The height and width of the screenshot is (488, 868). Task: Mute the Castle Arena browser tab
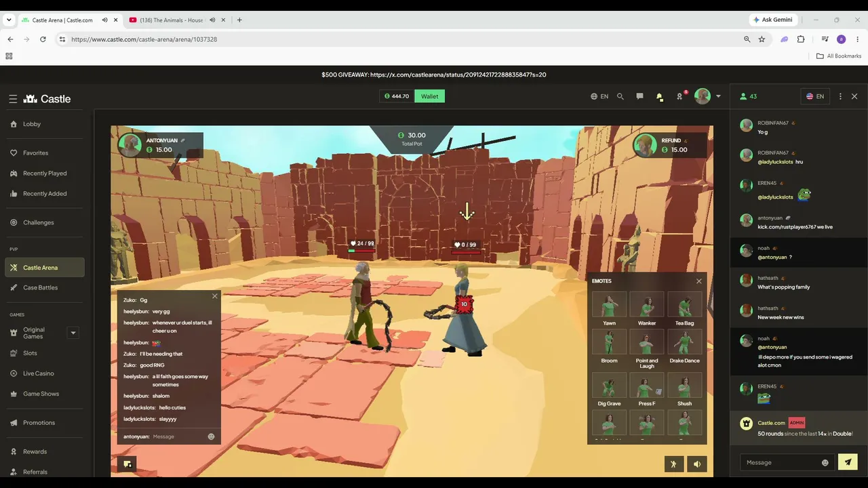click(x=104, y=20)
